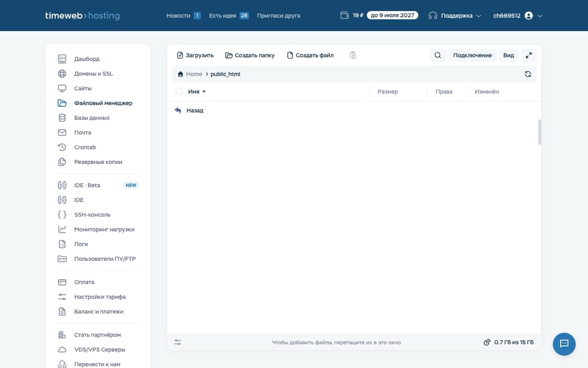Refresh the file list
The width and height of the screenshot is (588, 368).
click(x=528, y=74)
